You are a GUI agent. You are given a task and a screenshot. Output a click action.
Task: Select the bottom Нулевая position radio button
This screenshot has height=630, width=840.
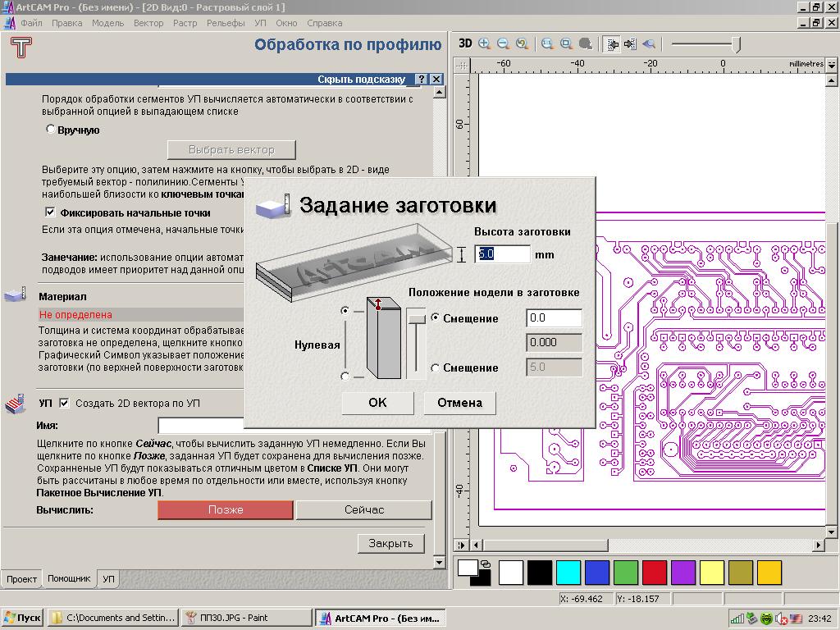click(345, 377)
